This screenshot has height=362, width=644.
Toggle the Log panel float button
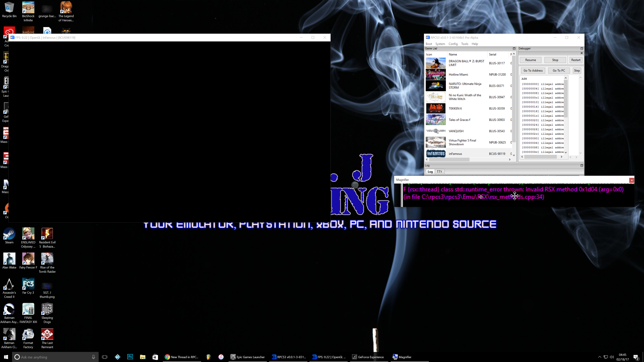[x=581, y=165]
